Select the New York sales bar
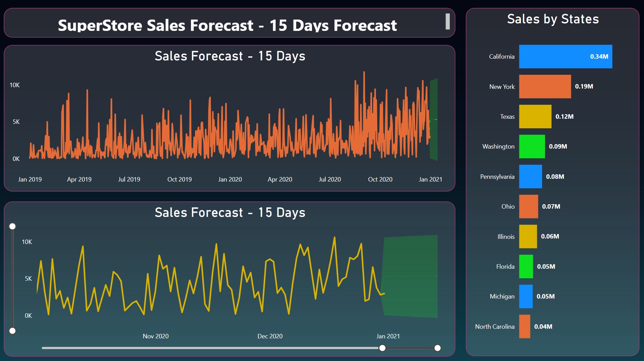Screen dimensions: 644x361 point(545,86)
